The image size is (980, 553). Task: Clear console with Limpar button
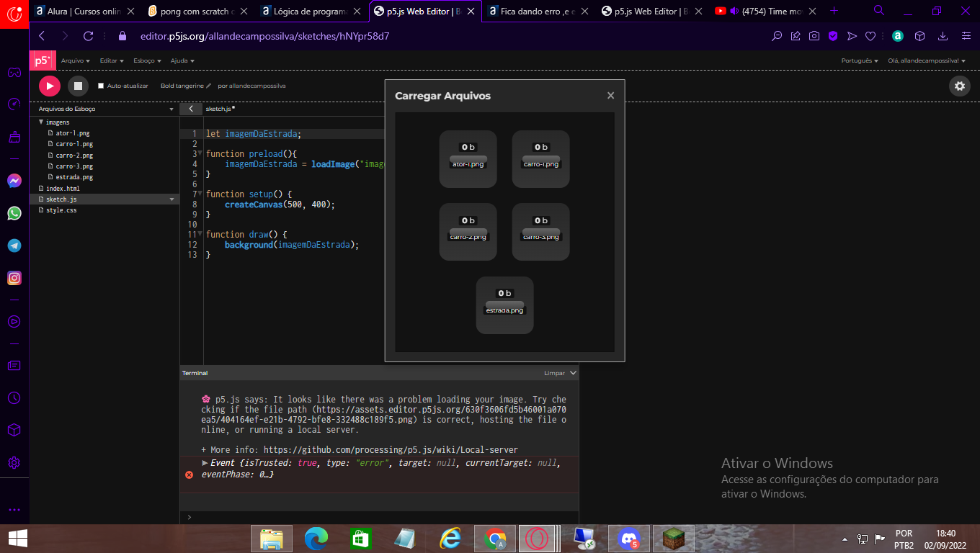(x=554, y=373)
